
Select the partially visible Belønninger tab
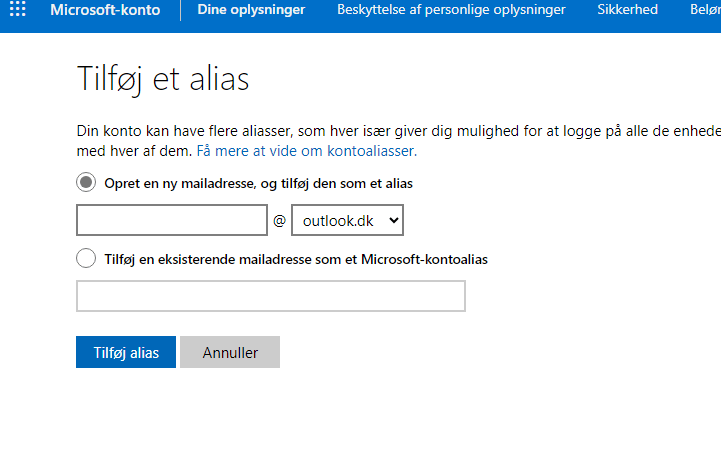[705, 10]
